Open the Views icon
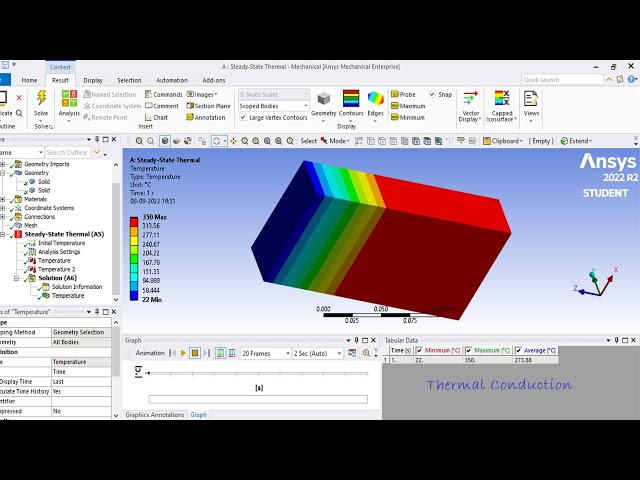The height and width of the screenshot is (480, 640). click(531, 98)
